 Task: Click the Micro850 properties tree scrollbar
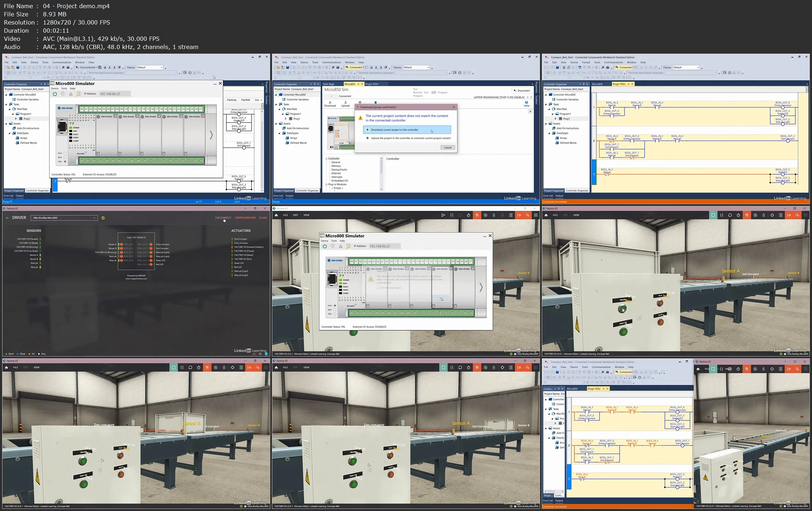pos(381,174)
